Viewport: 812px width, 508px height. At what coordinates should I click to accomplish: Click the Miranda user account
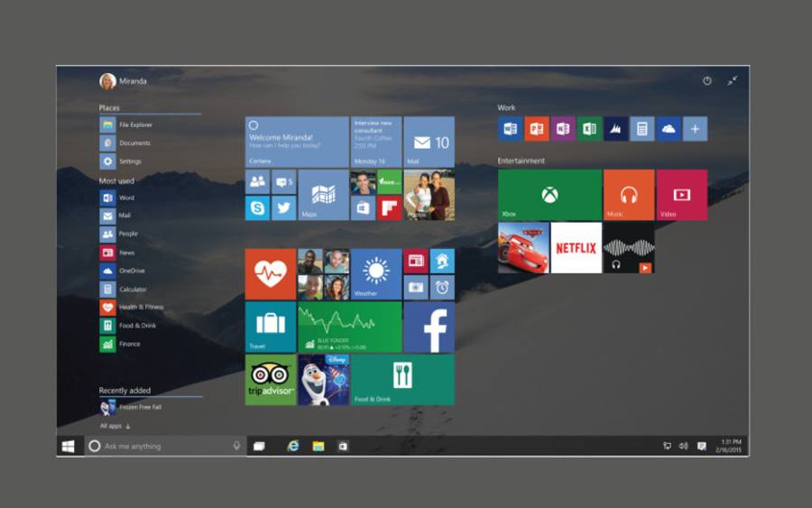[x=124, y=81]
